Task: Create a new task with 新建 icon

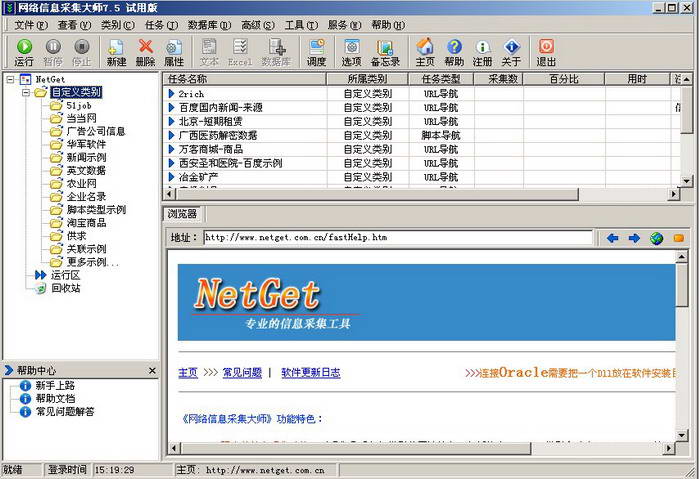Action: [116, 52]
